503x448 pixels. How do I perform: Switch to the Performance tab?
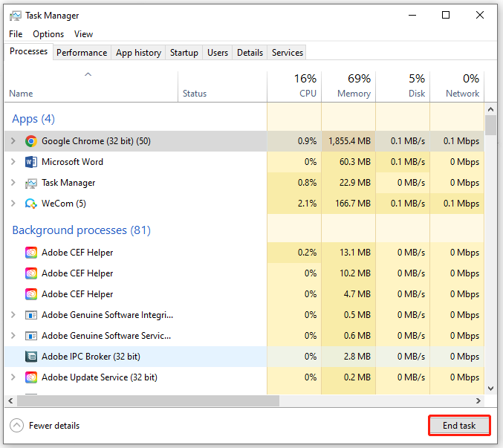[82, 53]
